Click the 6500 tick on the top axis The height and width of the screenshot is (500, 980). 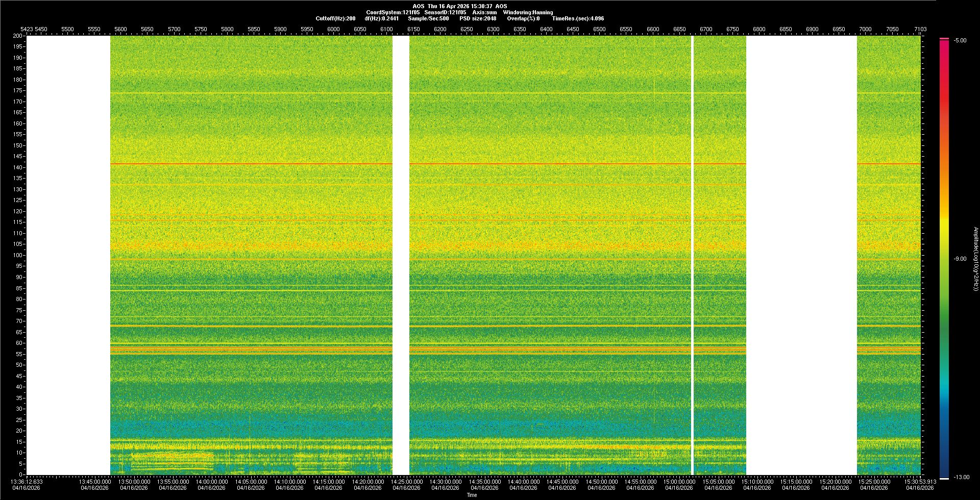[599, 30]
